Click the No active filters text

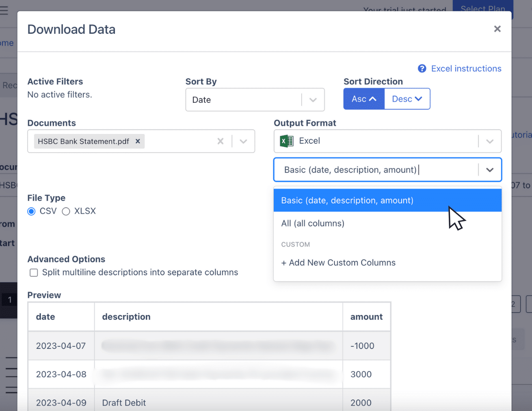coord(60,95)
